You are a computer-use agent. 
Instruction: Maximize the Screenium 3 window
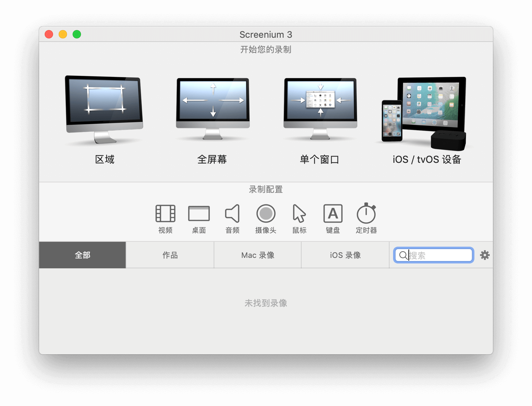[77, 34]
